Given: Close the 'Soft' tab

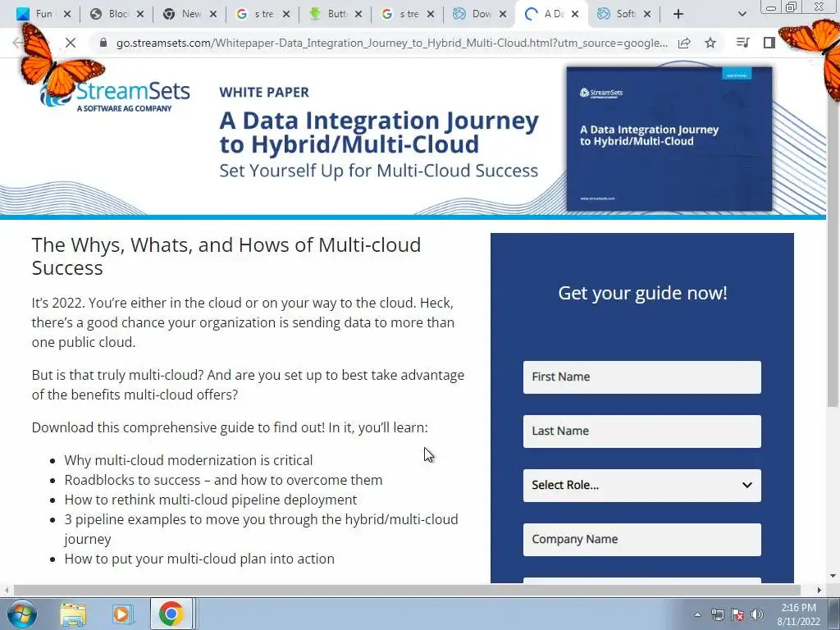Looking at the screenshot, I should (x=647, y=14).
